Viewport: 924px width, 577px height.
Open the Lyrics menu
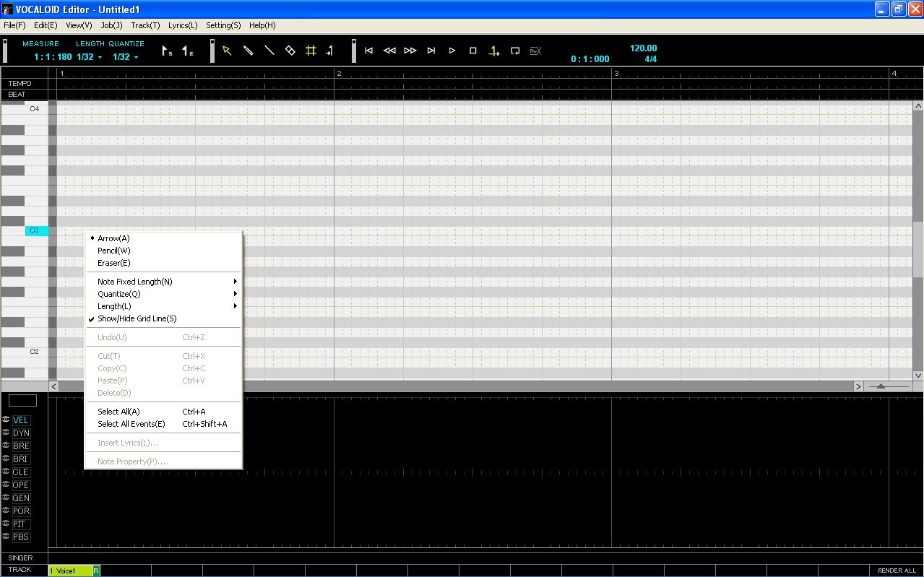(182, 25)
